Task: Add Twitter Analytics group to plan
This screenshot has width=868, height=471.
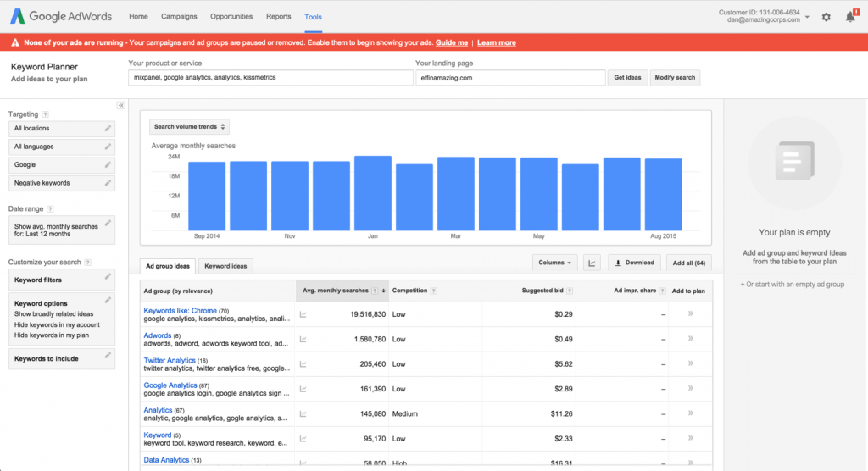Action: point(690,363)
